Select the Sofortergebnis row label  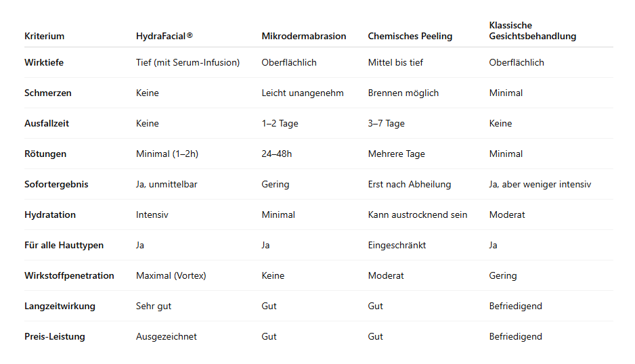point(56,184)
